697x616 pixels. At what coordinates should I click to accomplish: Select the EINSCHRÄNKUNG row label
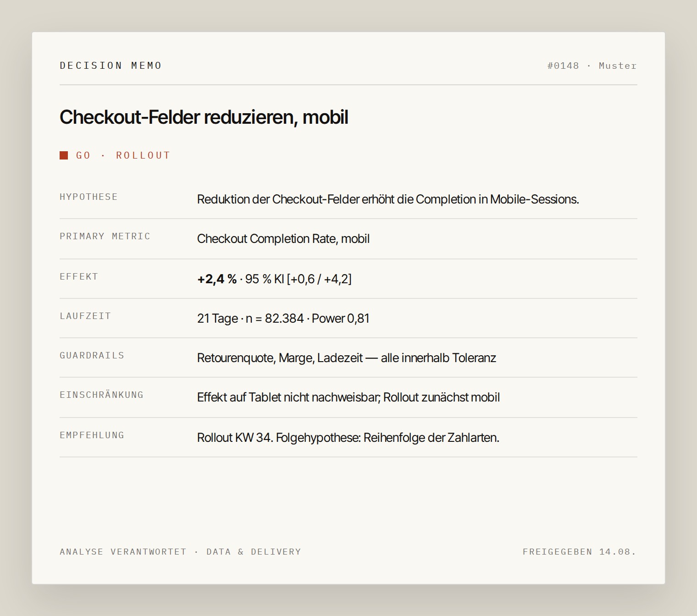click(101, 395)
